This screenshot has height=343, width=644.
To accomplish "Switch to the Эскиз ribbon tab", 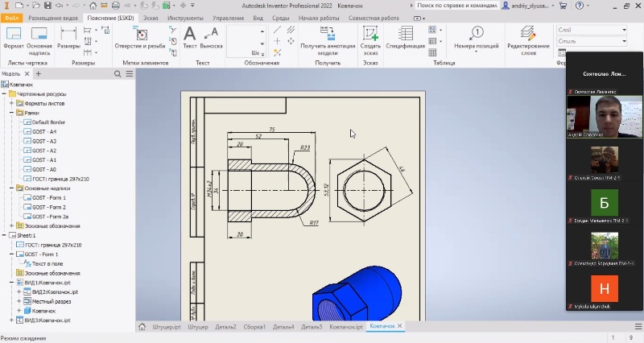I will (150, 16).
